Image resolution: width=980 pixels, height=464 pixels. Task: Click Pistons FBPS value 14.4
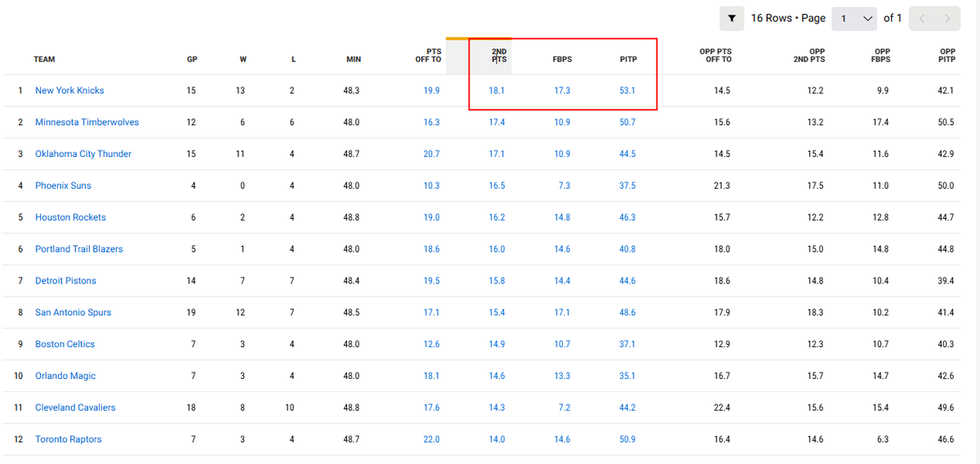click(x=562, y=281)
